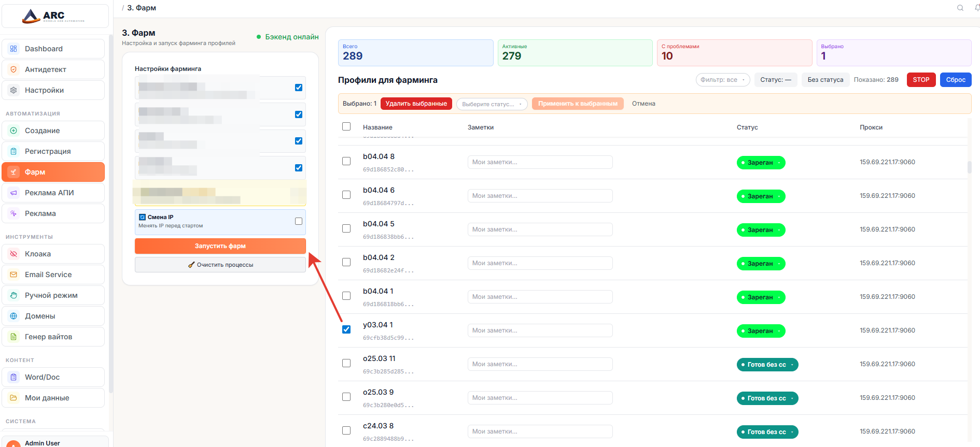Go to the Регистрация section

[x=48, y=151]
